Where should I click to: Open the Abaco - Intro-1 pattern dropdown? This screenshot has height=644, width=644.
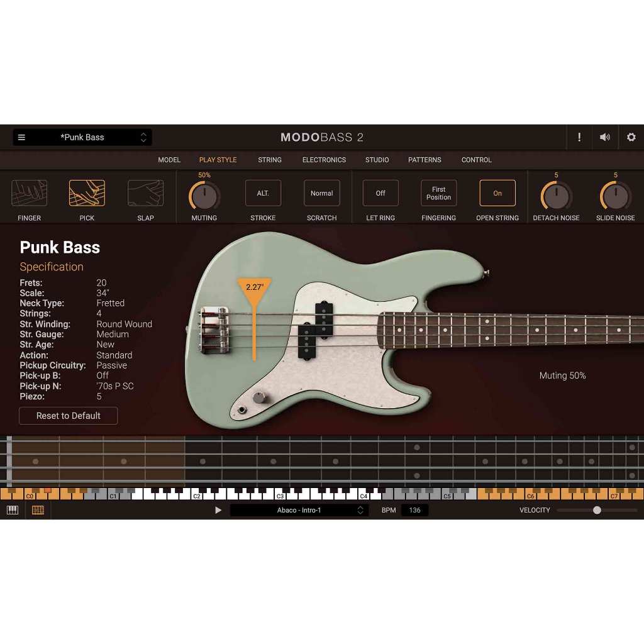[299, 510]
